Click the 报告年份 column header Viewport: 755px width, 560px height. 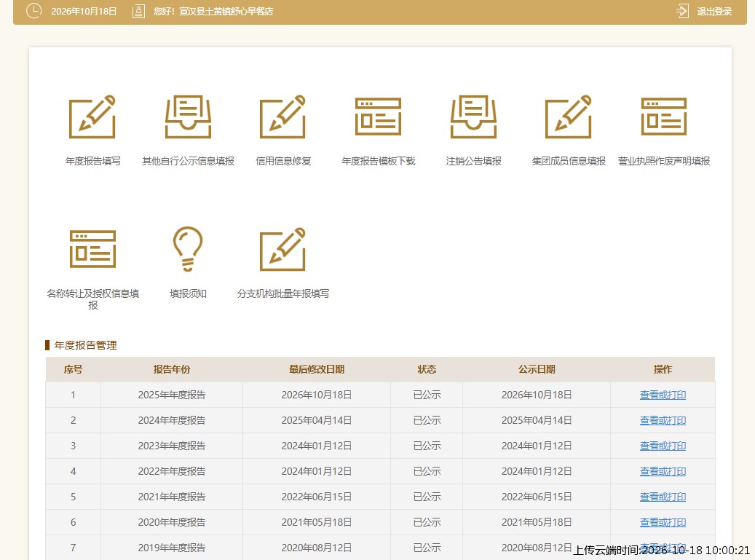click(171, 369)
